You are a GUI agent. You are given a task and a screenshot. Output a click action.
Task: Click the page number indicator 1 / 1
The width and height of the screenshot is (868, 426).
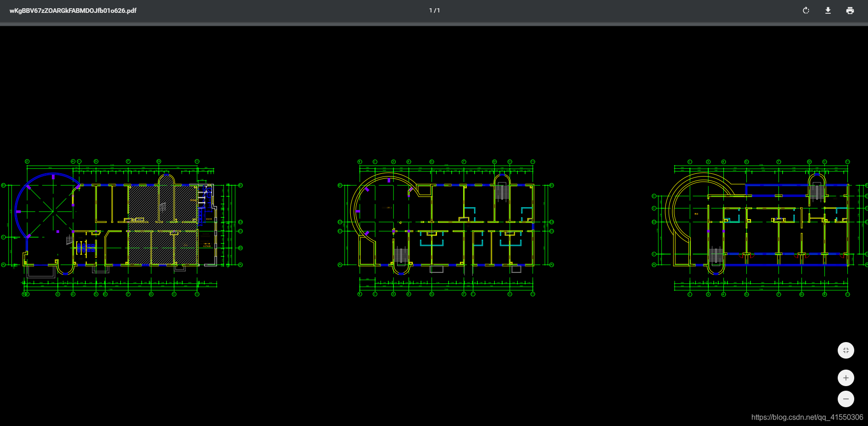tap(434, 11)
